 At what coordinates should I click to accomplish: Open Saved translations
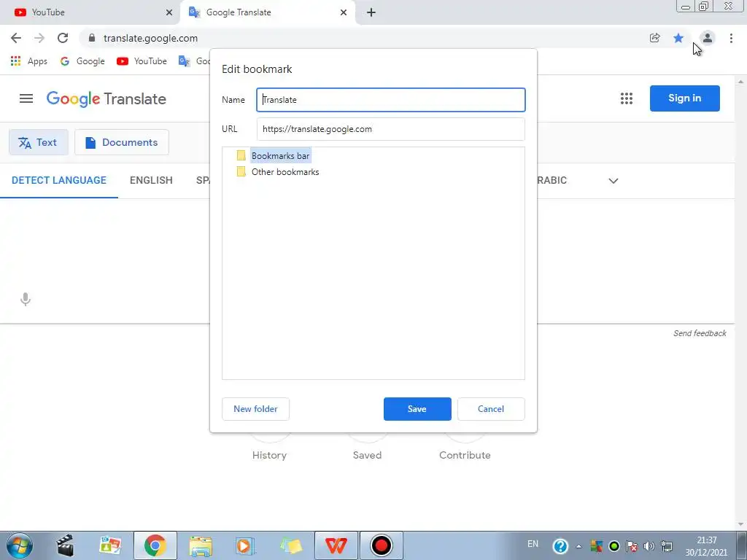368,455
